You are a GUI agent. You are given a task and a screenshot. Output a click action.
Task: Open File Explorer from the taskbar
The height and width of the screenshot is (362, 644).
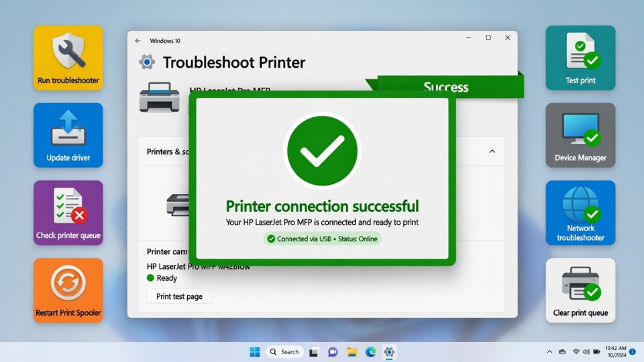click(352, 352)
